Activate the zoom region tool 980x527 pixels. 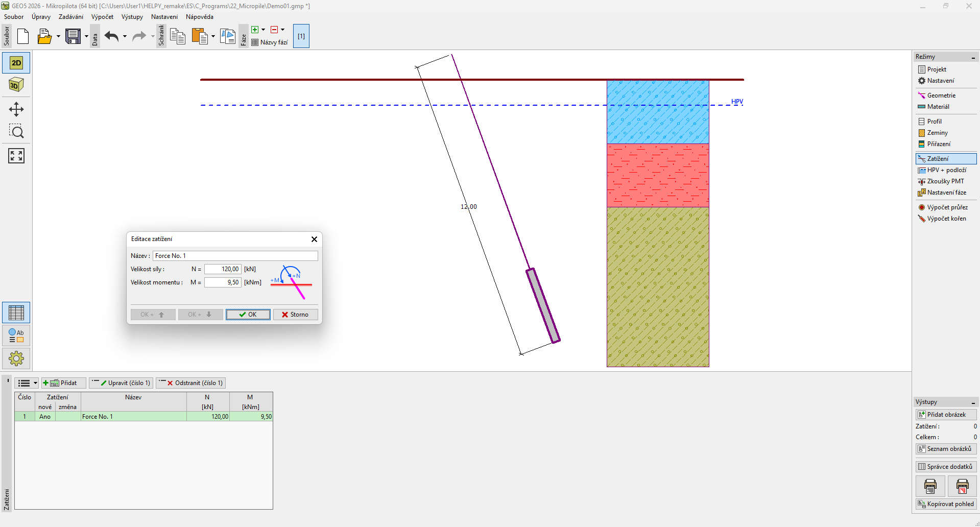[16, 132]
